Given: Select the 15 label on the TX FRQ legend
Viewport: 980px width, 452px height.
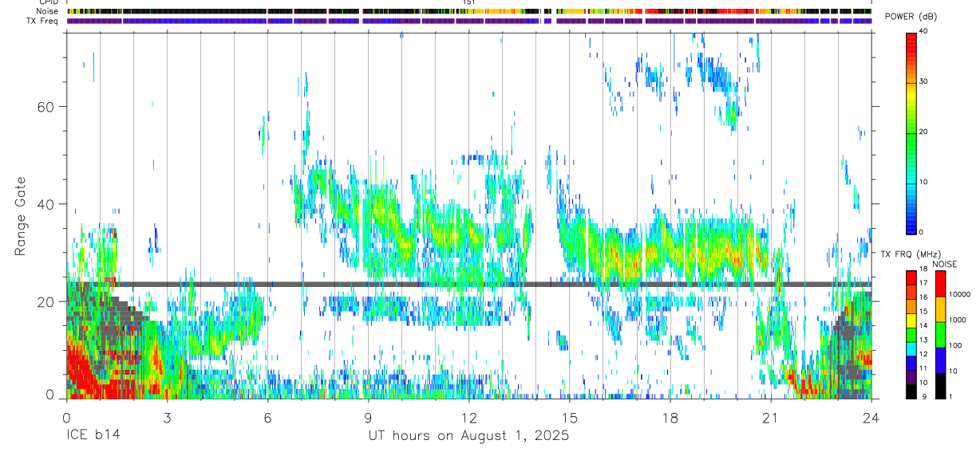Looking at the screenshot, I should pyautogui.click(x=923, y=312).
